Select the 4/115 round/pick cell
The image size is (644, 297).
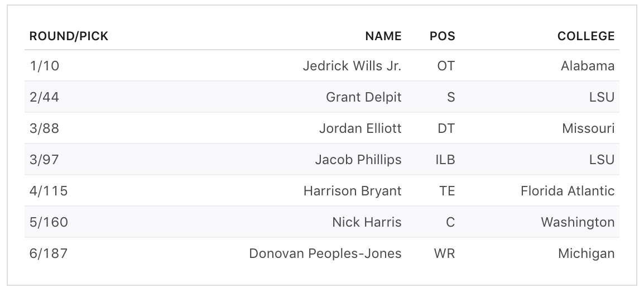49,191
